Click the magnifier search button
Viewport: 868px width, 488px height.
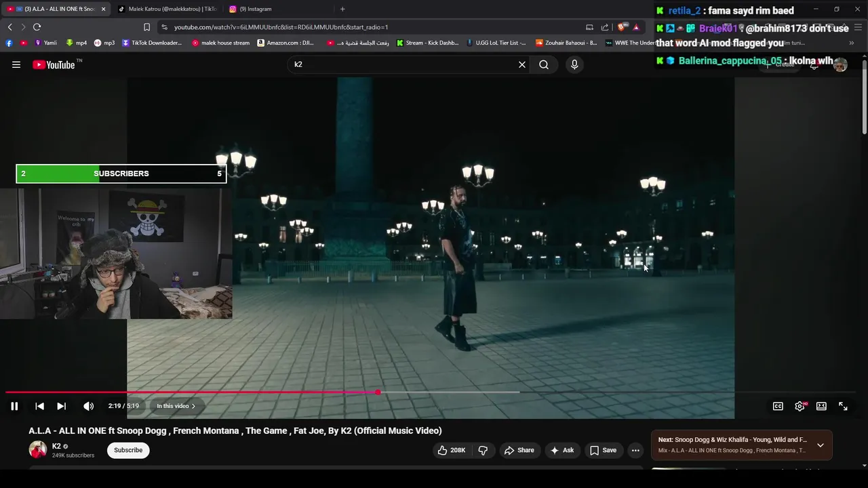pyautogui.click(x=544, y=64)
